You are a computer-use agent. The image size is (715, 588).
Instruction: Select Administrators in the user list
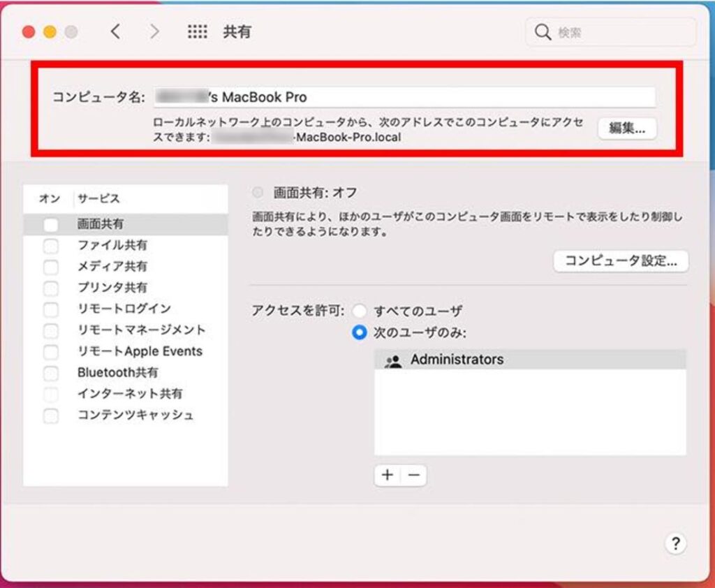tap(530, 360)
